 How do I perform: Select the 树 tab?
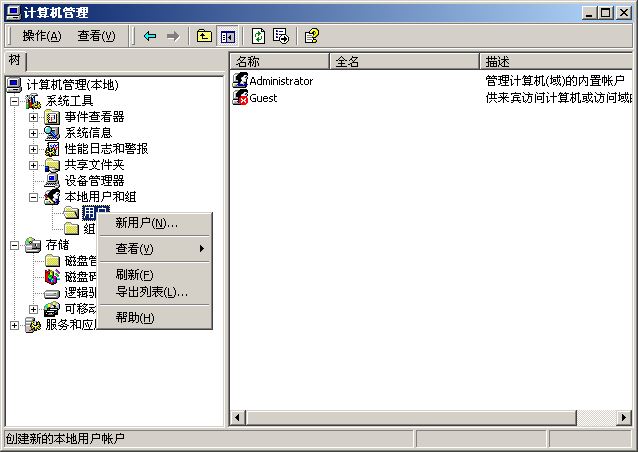[x=15, y=60]
